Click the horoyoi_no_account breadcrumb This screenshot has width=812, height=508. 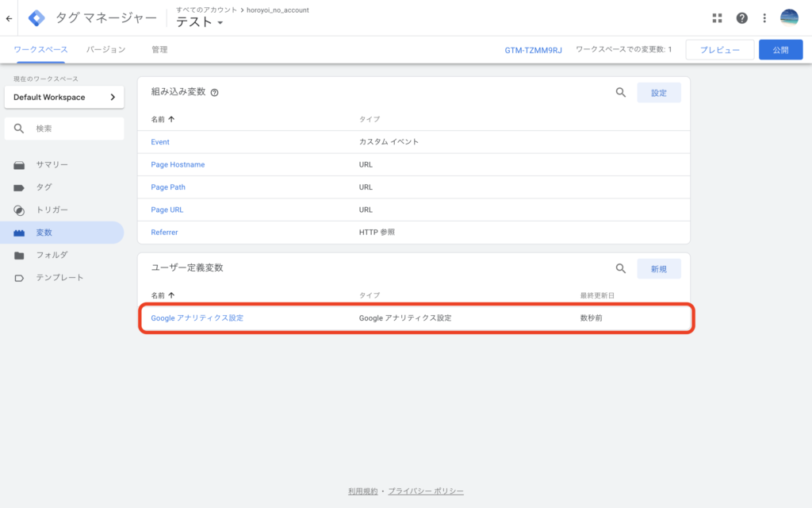(278, 10)
